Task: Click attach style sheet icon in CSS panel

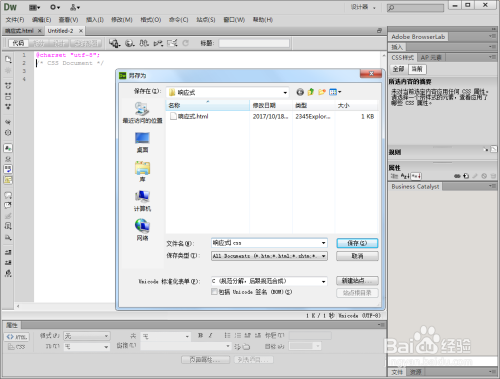Action: pos(457,176)
